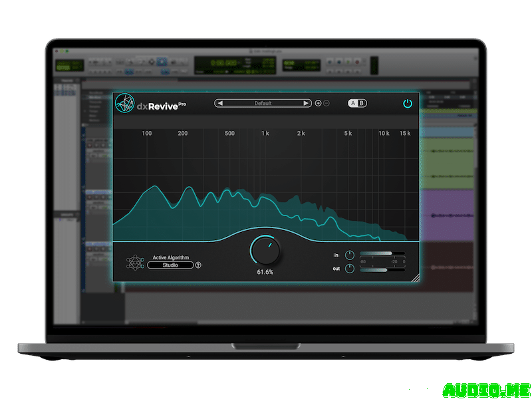Click the 2 k frequency label
Viewport: 532px width, 399px height.
(301, 134)
